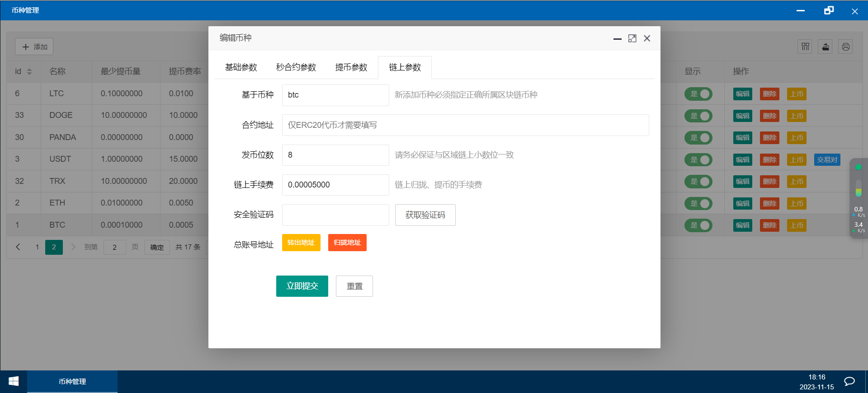Click the yellow 转出地址 button
This screenshot has height=393, width=868.
point(301,243)
